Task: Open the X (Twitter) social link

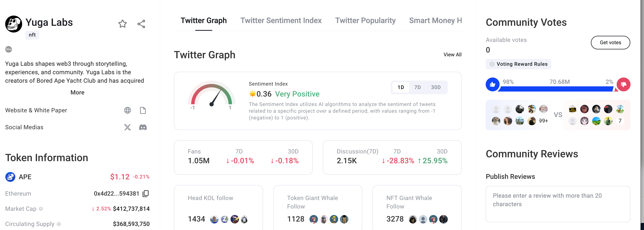Action: [x=127, y=127]
